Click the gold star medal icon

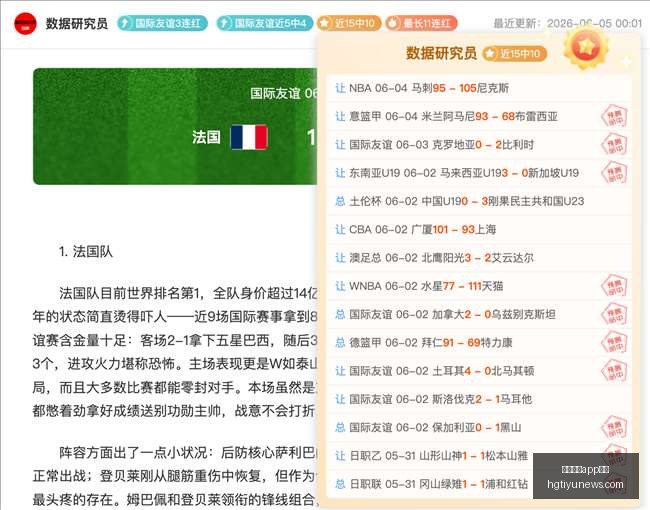[586, 47]
